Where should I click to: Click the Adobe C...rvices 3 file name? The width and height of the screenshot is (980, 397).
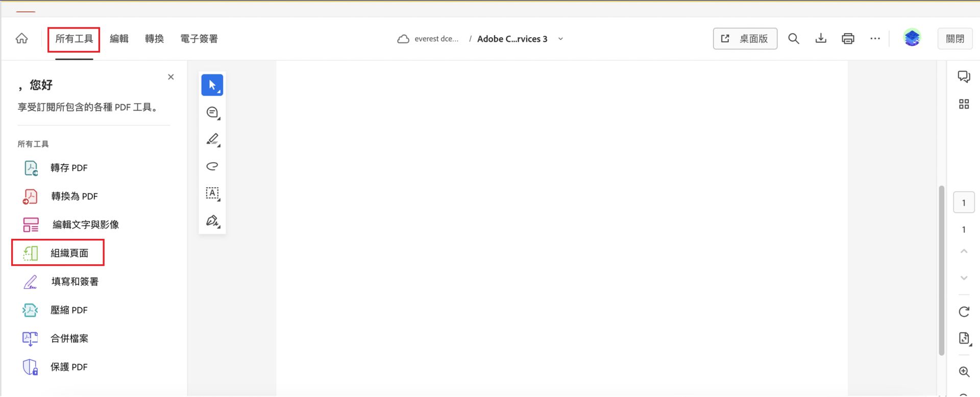click(x=512, y=39)
